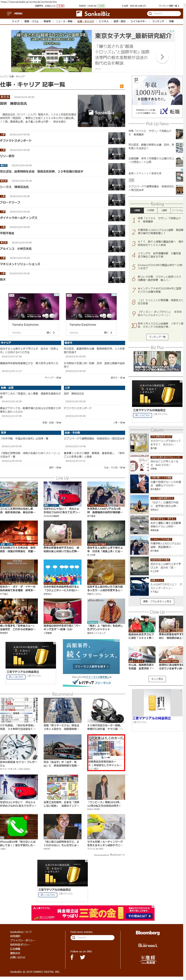Close the top banner ad via X icon
Image resolution: width=186 pixels, height=980 pixels.
(x=173, y=31)
